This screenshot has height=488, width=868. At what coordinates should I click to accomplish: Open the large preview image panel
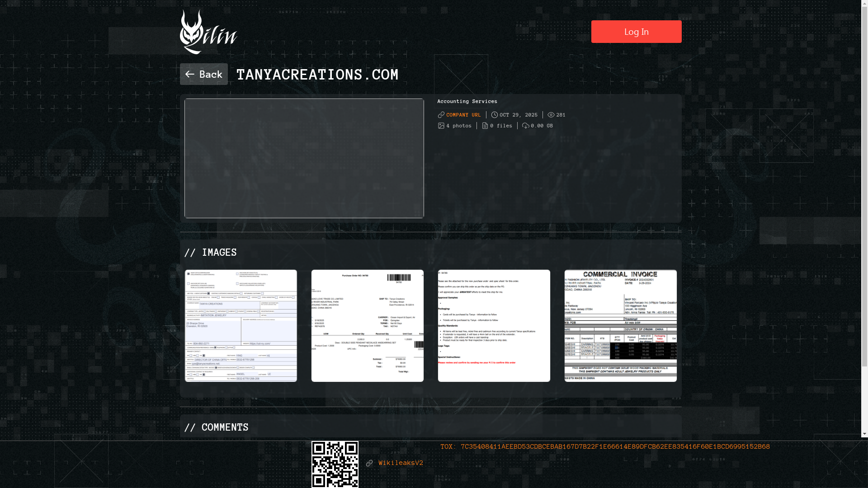(x=304, y=158)
